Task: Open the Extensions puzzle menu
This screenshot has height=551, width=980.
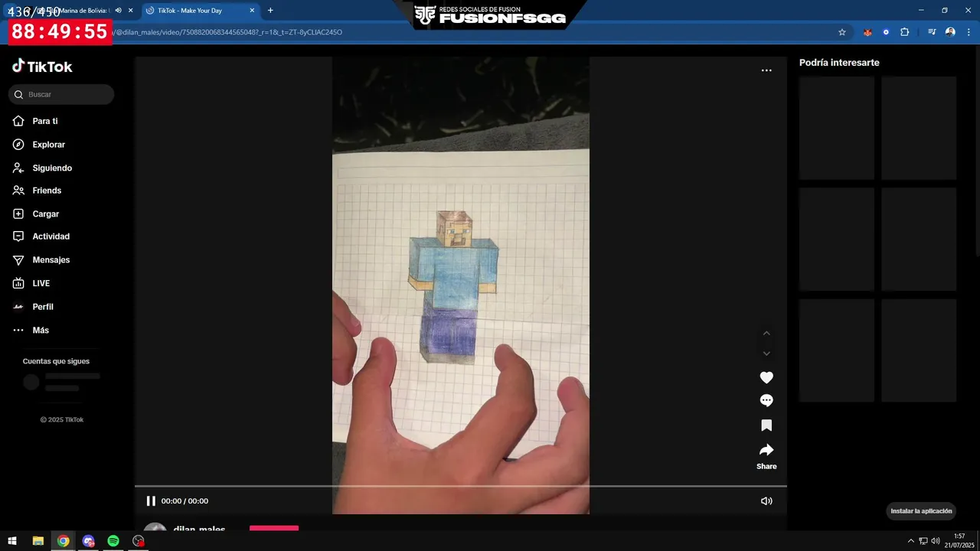Action: tap(905, 32)
